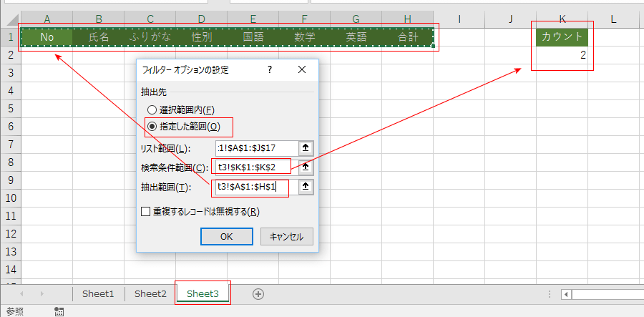Viewport: 644px width, 317px height.
Task: Click the 性別 header cell
Action: 202,37
